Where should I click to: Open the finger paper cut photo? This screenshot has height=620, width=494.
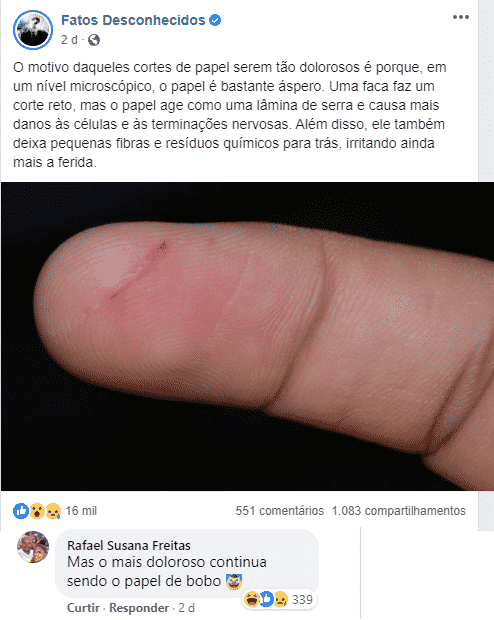248,336
